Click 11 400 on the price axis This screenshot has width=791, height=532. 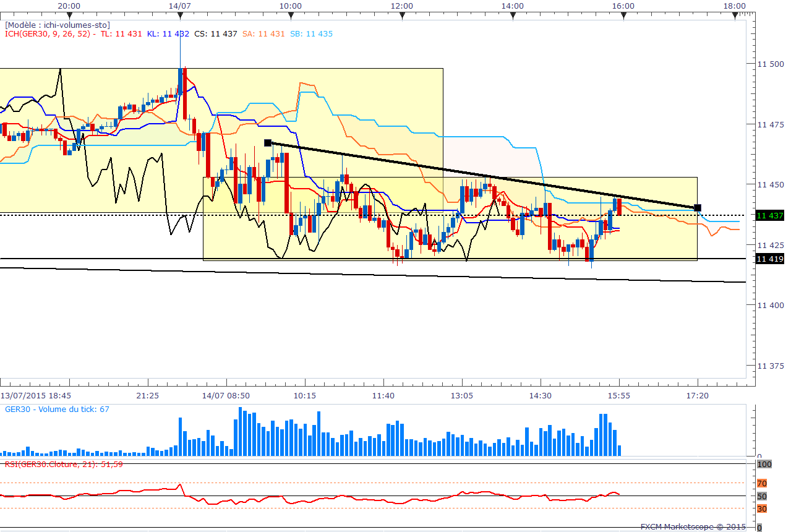pos(770,305)
